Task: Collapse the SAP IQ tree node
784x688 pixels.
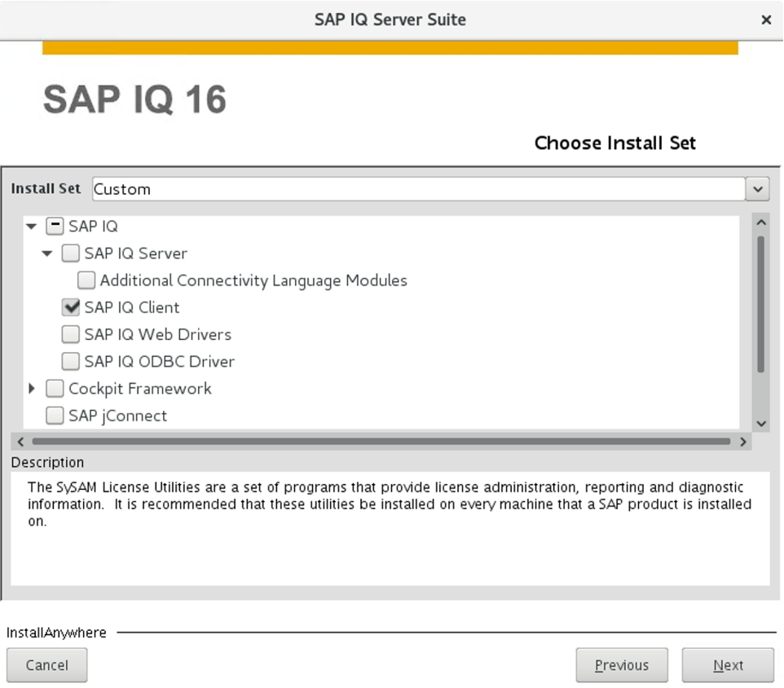Action: (x=31, y=226)
